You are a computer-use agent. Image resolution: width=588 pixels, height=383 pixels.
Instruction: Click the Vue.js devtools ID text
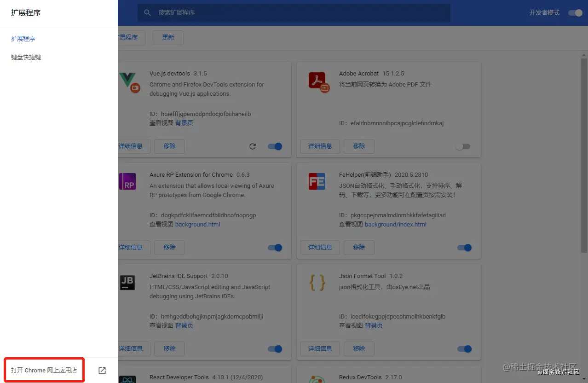pos(200,114)
